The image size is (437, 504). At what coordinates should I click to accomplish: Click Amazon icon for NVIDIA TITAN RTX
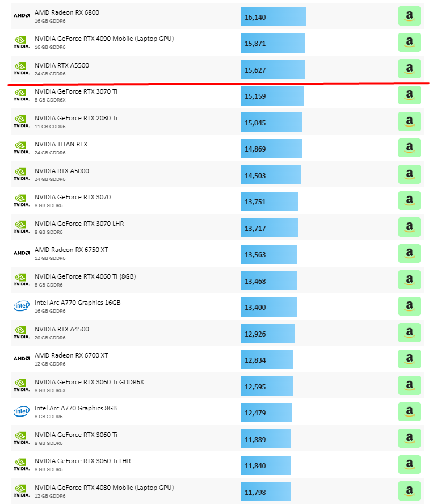[x=409, y=148]
